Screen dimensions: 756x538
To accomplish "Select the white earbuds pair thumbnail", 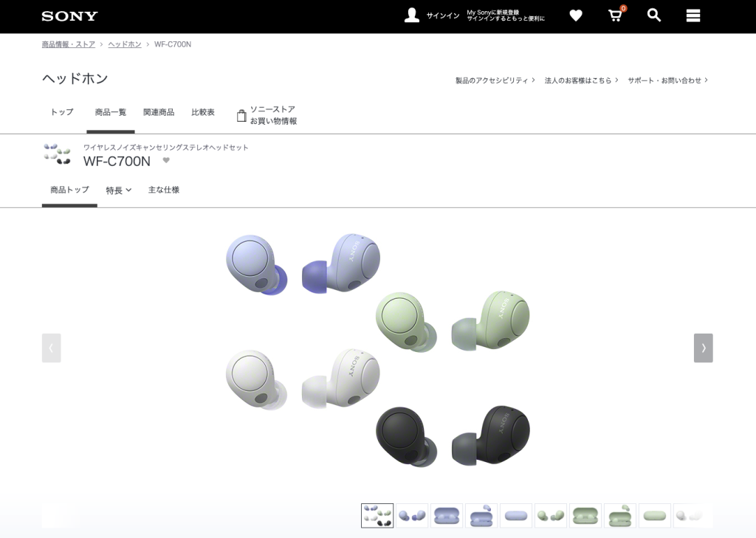I will [x=690, y=515].
